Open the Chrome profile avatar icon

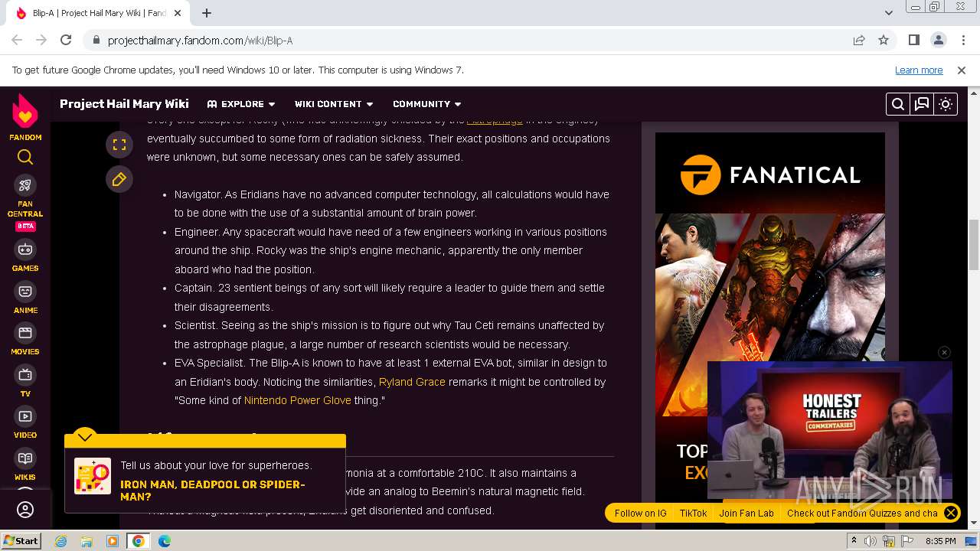pos(939,40)
